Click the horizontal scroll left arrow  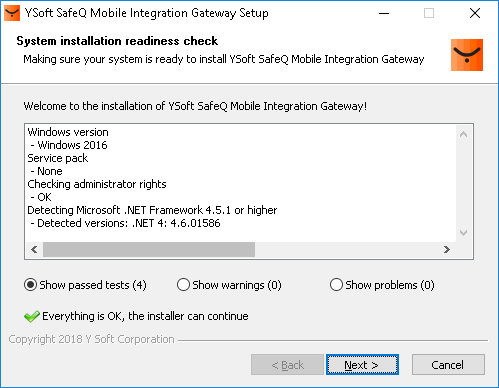pyautogui.click(x=34, y=249)
